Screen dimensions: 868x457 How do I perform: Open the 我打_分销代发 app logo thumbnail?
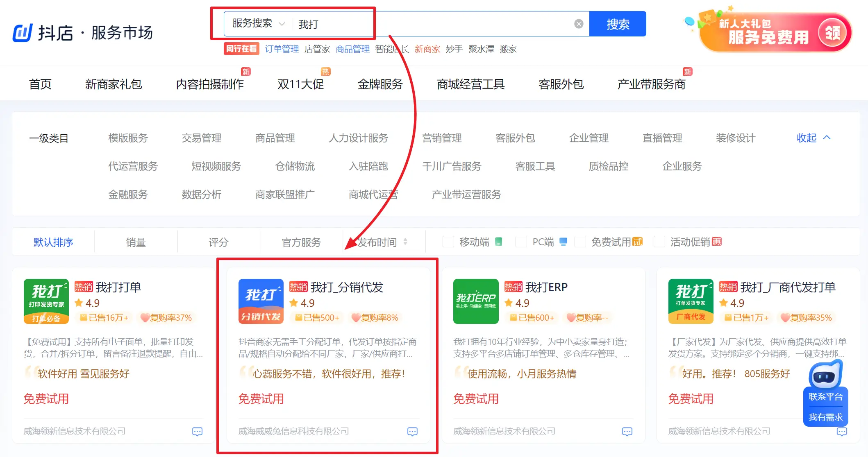point(261,301)
